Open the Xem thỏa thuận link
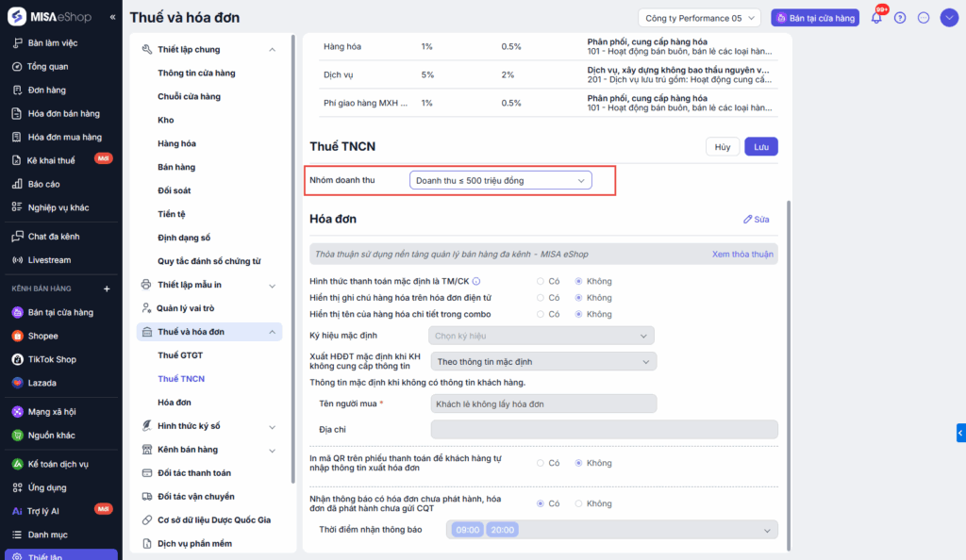This screenshot has height=560, width=966. pyautogui.click(x=742, y=255)
